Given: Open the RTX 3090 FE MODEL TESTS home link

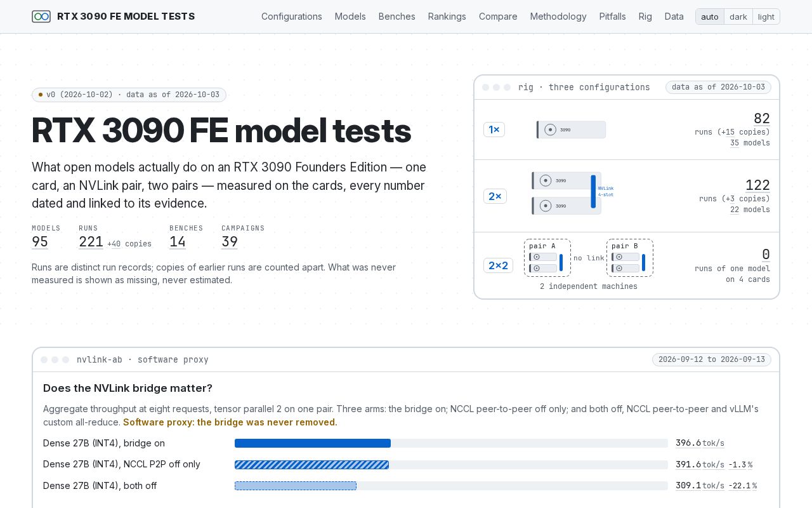Looking at the screenshot, I should pos(114,17).
